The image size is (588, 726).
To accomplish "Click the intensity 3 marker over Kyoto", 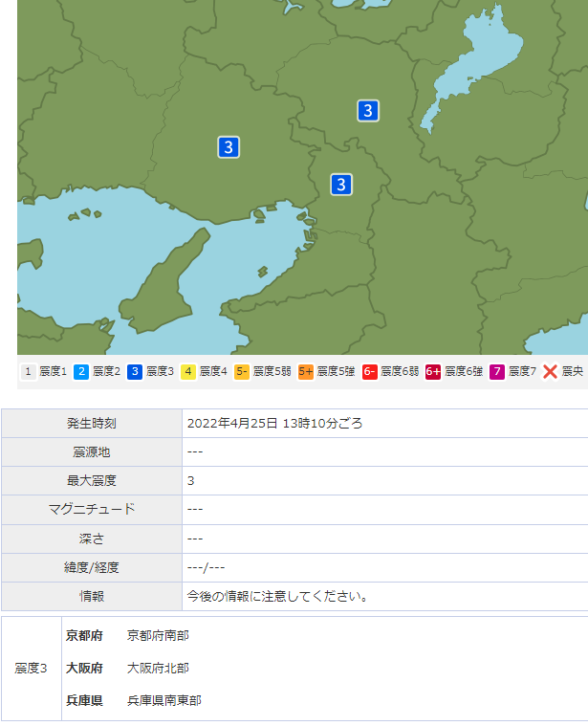I will coord(368,111).
